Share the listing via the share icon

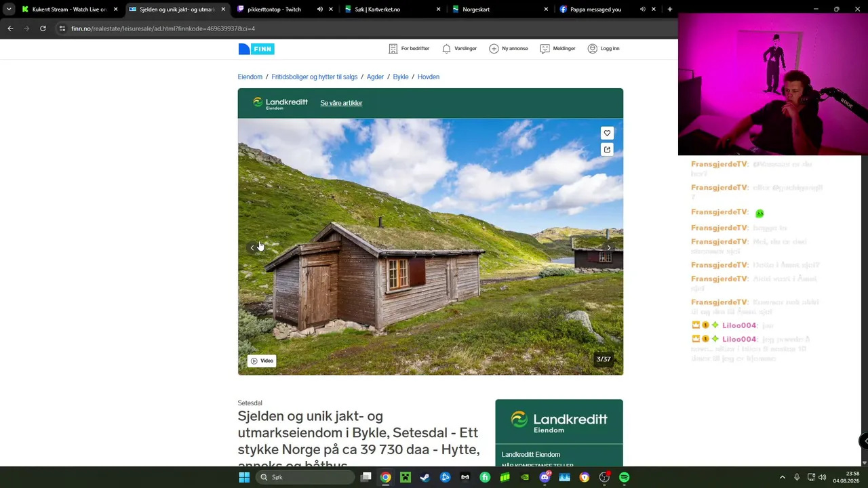[607, 149]
